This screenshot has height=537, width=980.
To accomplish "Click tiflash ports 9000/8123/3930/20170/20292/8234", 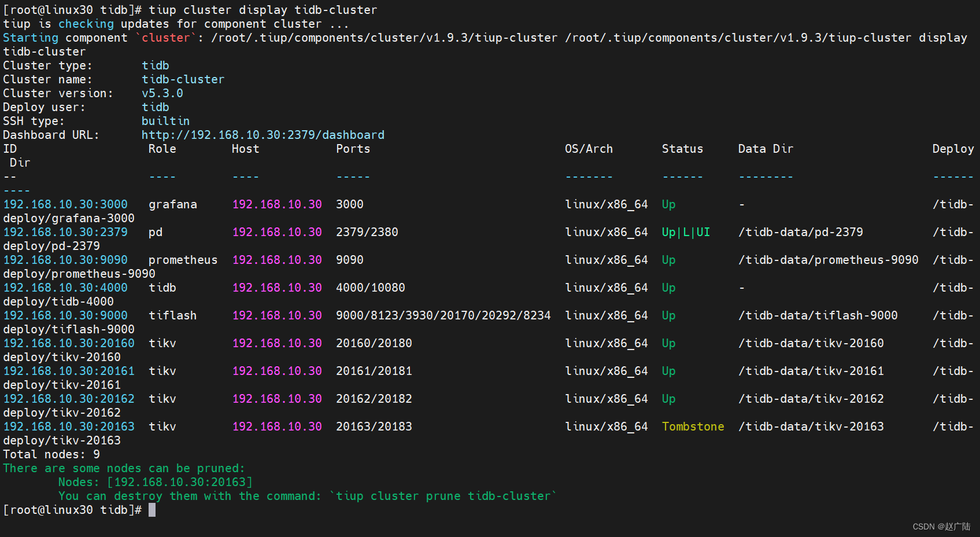I will (443, 315).
